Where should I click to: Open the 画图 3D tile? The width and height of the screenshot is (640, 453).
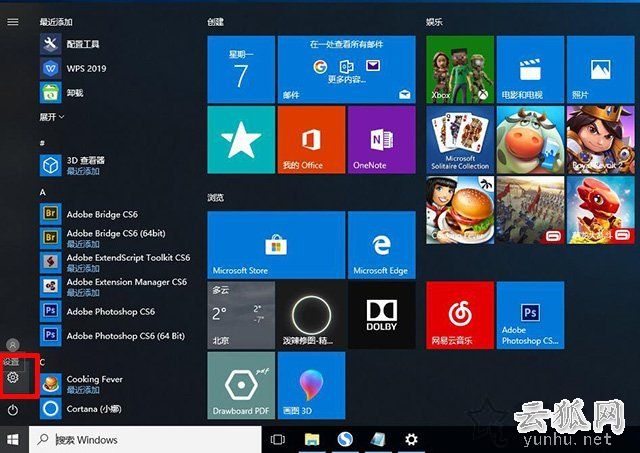[x=311, y=386]
